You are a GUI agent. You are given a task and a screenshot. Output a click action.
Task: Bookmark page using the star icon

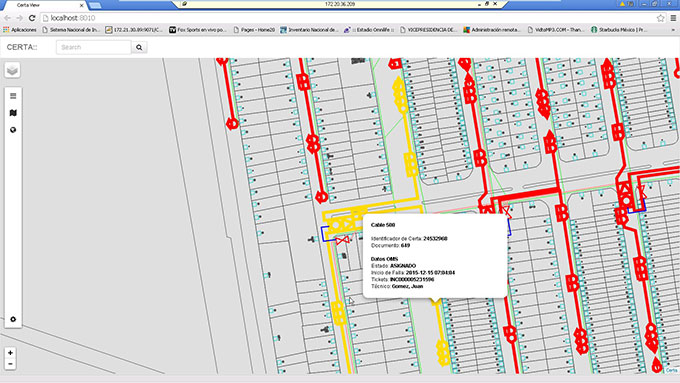[x=660, y=18]
